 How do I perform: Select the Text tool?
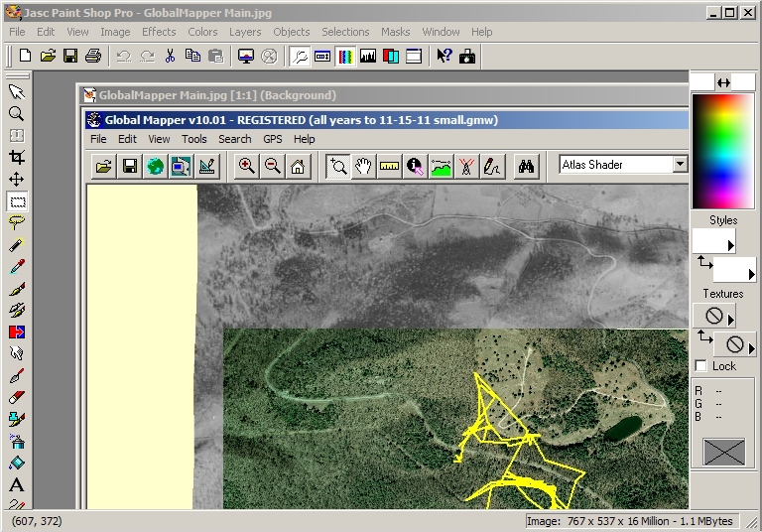[17, 484]
